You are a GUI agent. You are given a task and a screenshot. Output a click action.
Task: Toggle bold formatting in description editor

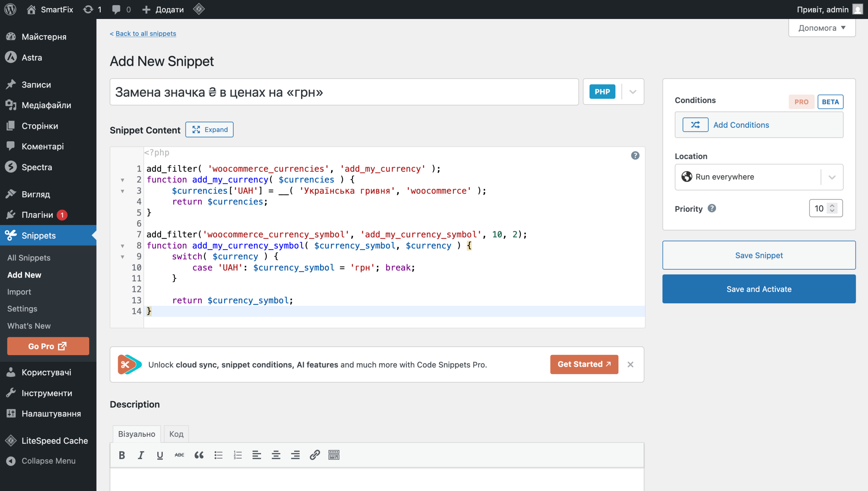121,455
